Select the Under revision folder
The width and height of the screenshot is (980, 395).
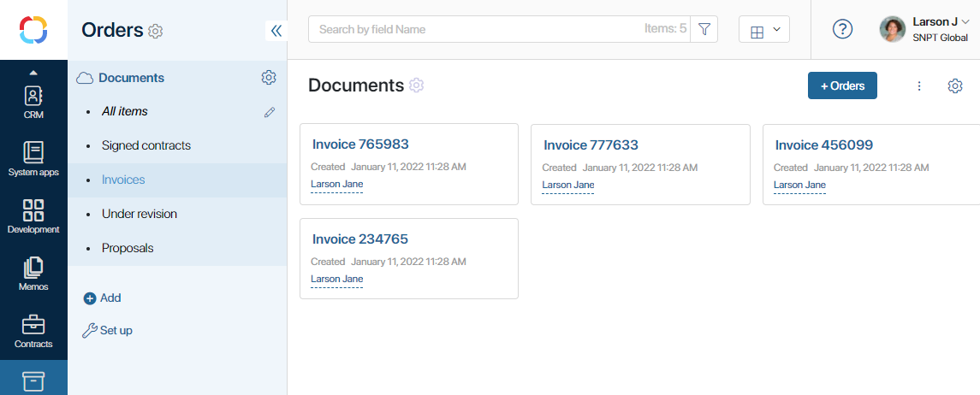(x=139, y=214)
